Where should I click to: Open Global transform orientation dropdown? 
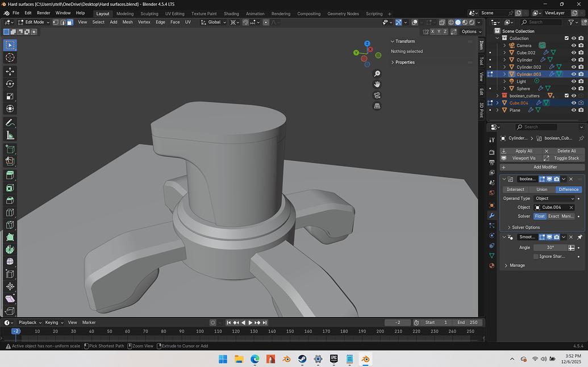[x=214, y=22]
